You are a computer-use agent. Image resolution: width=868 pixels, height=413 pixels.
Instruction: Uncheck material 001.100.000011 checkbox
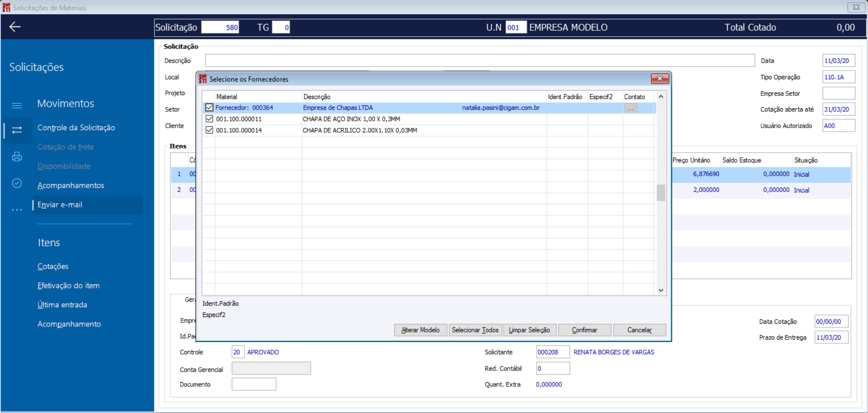point(209,119)
